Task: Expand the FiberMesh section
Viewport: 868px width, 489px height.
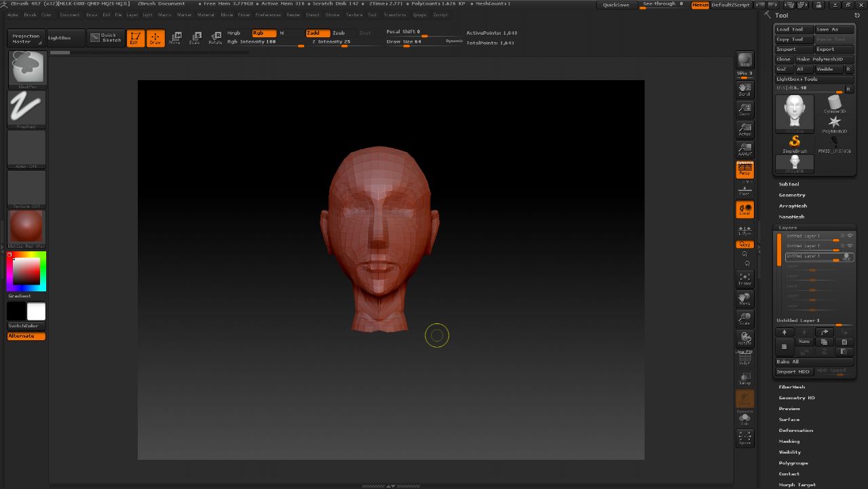Action: [792, 386]
